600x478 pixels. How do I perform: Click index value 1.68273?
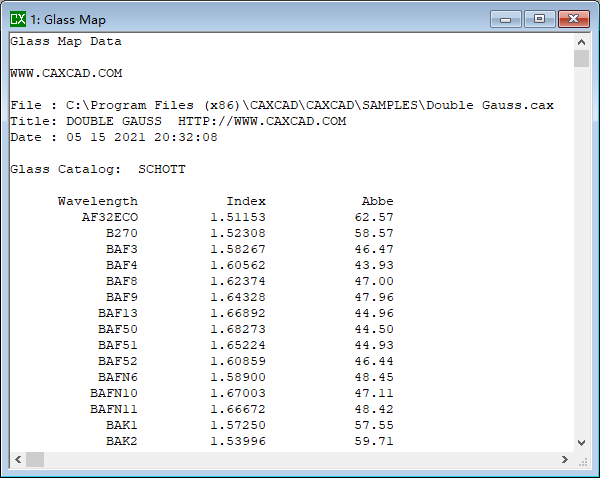(238, 330)
